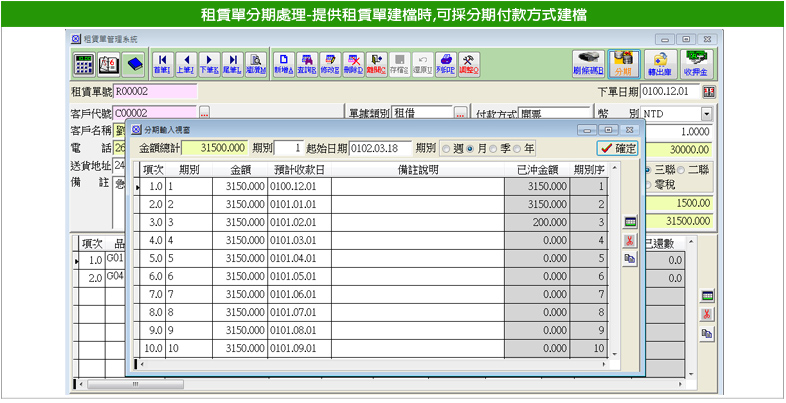The image size is (786, 403).
Task: Select the 年 (year) period radio button
Action: (517, 149)
